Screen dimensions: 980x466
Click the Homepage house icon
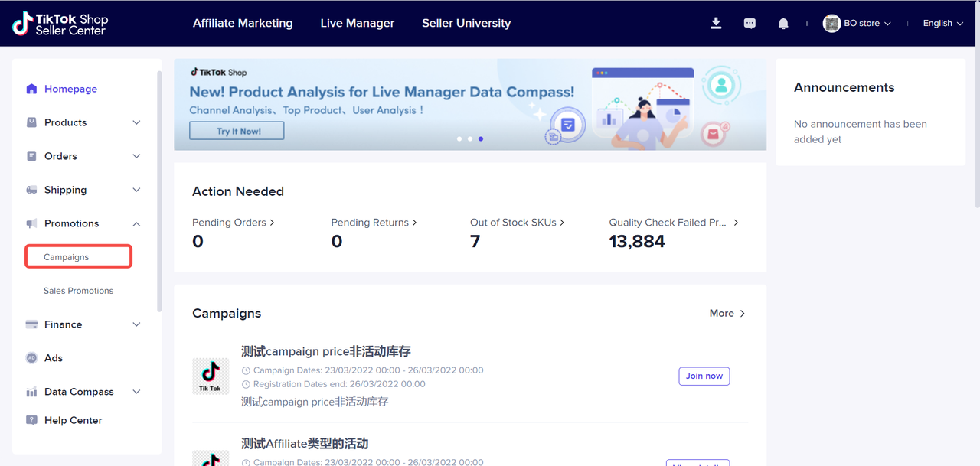coord(31,89)
